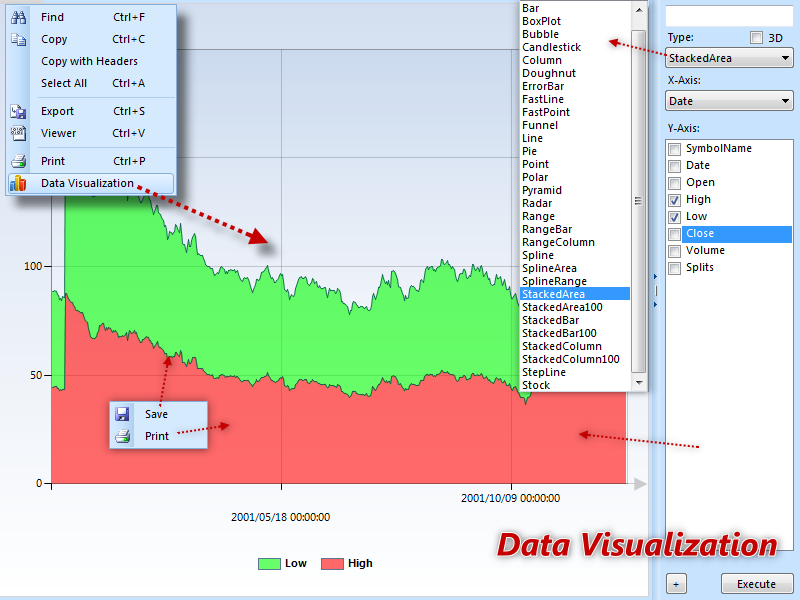Click the Low legend label

pos(296,563)
